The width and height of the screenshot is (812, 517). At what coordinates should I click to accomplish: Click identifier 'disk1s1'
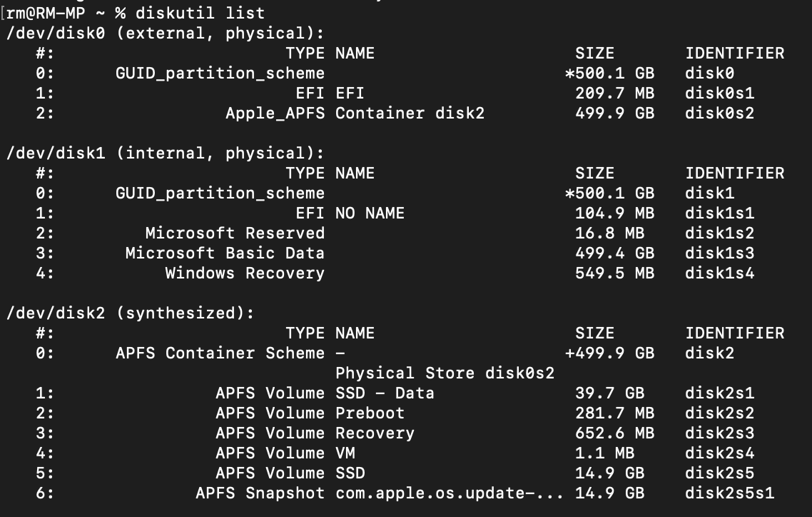click(719, 213)
